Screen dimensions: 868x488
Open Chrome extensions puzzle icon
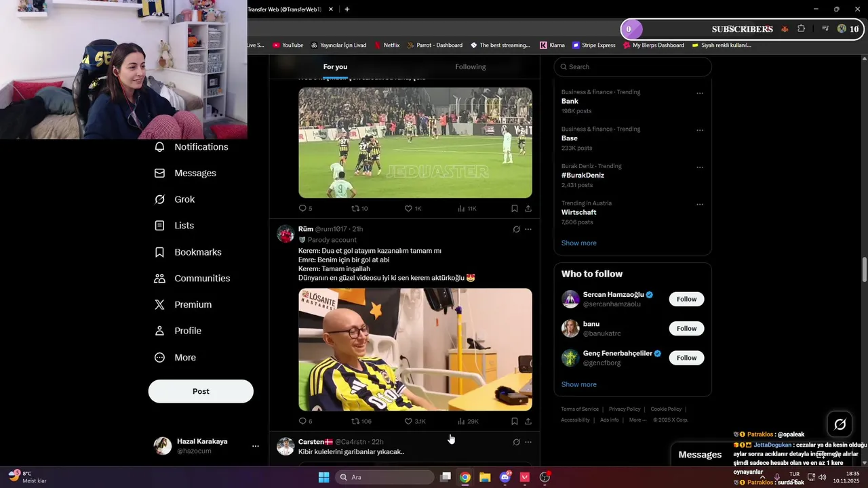[801, 28]
